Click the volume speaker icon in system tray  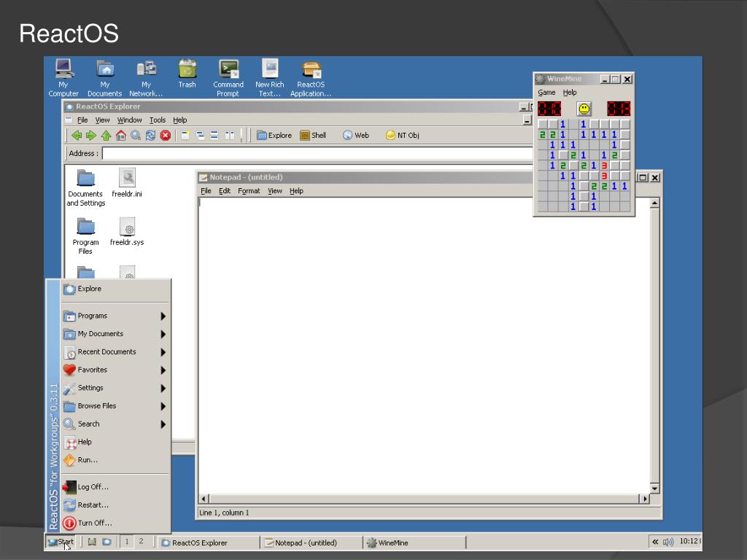[668, 542]
